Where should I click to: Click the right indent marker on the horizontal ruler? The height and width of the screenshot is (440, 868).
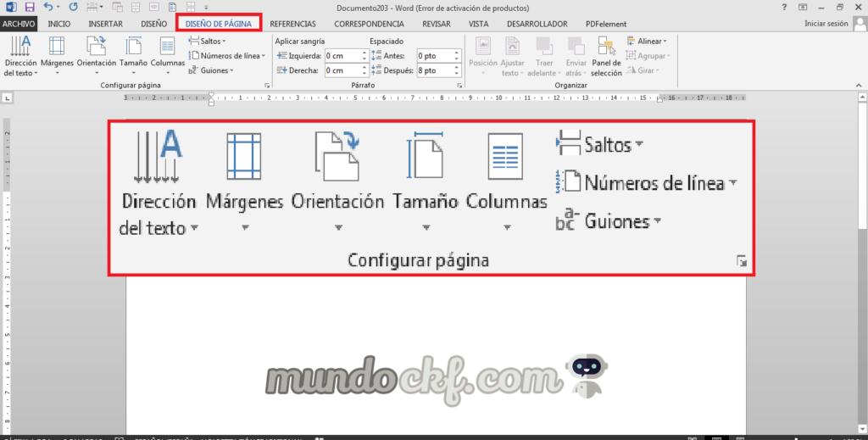click(659, 100)
